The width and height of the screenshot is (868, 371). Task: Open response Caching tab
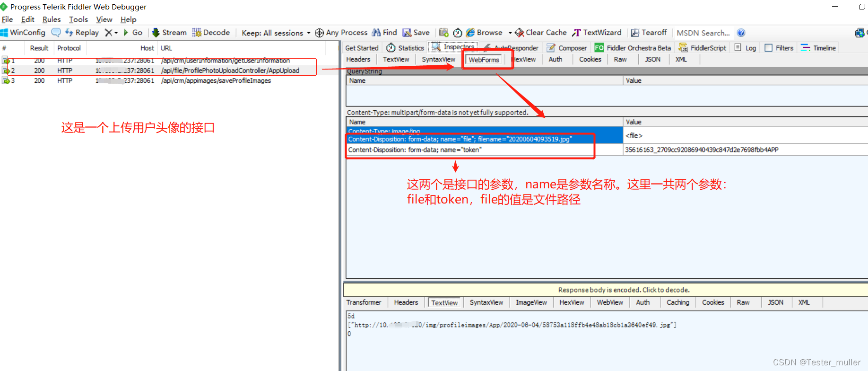pos(678,302)
